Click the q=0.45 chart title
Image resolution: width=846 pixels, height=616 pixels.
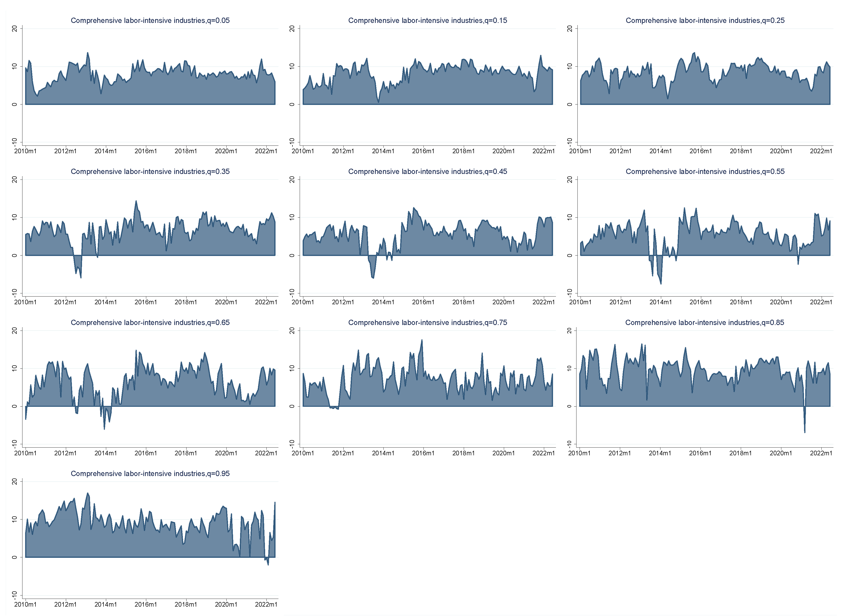pos(428,172)
